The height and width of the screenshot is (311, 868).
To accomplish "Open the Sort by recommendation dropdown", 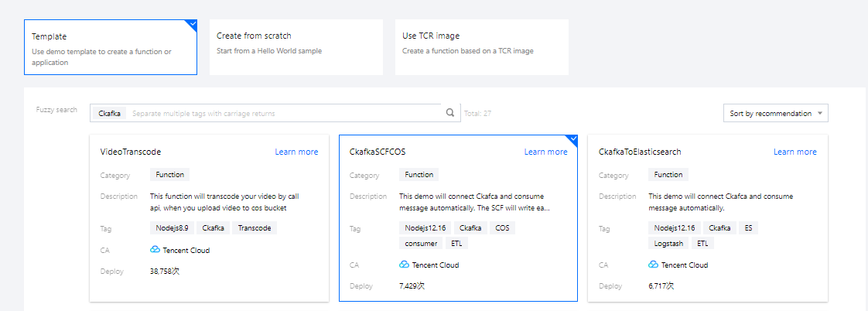I will 776,113.
